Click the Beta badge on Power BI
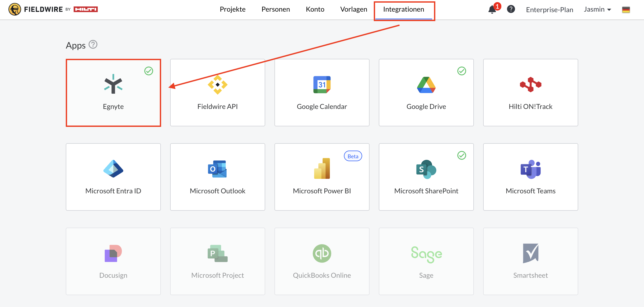644x307 pixels. point(353,156)
